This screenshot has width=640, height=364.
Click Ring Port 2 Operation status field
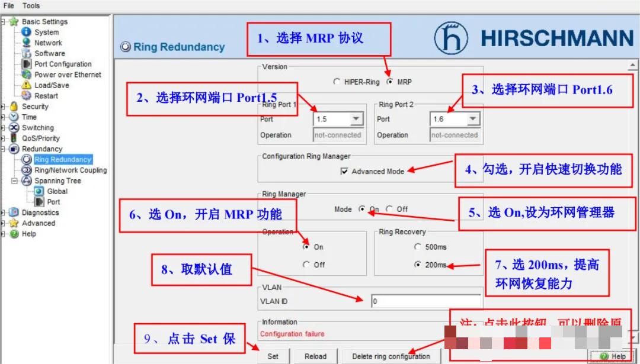tap(455, 135)
